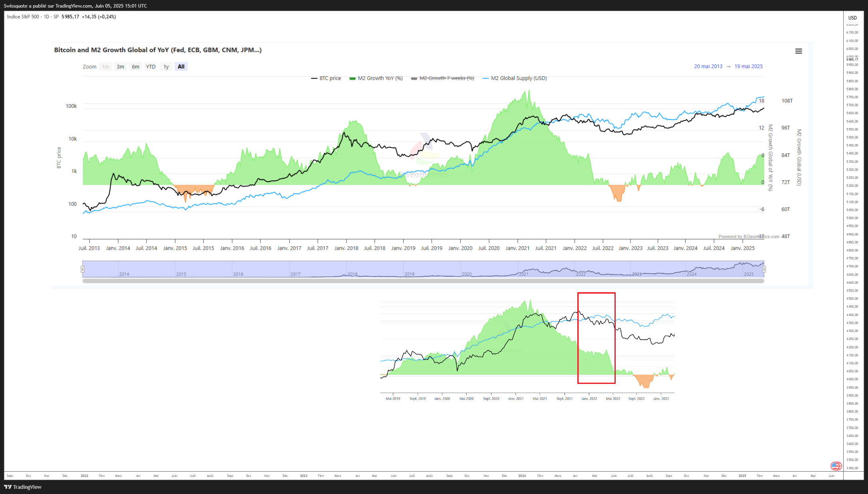Click the Indice S&P 500 symbol title

point(23,17)
